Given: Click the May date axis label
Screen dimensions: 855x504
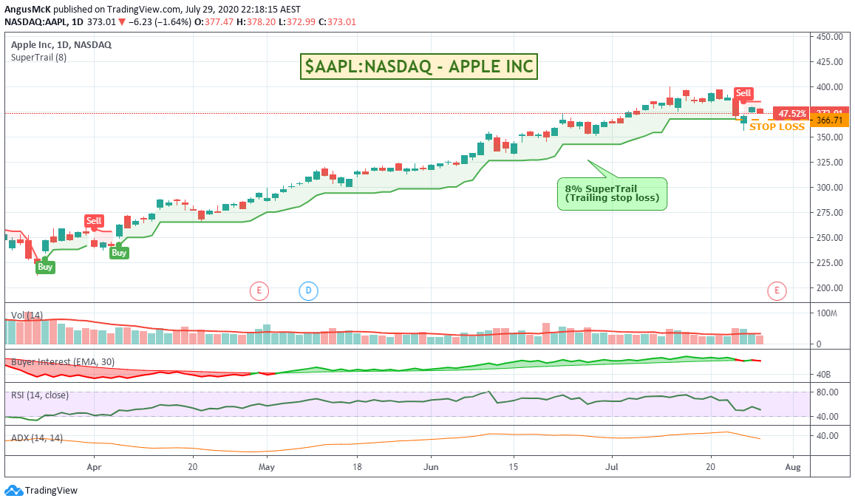Looking at the screenshot, I should (x=267, y=467).
